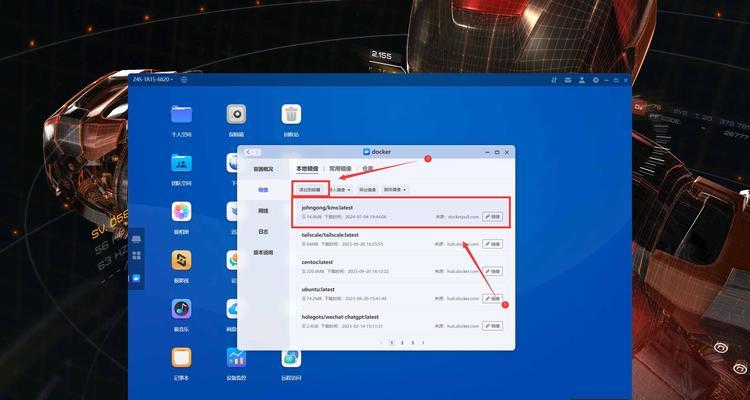Open the device monitor chart icon
Viewport: 750px width, 400px height.
pyautogui.click(x=236, y=357)
